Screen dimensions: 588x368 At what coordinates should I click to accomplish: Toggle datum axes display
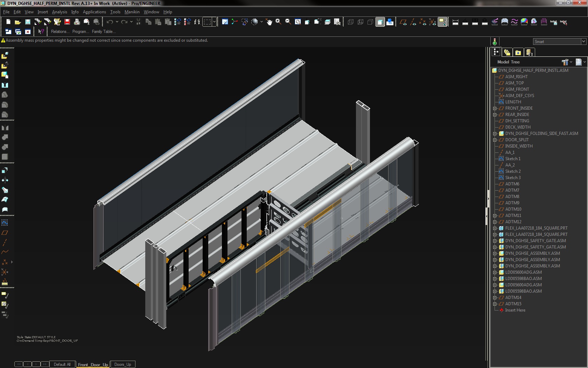[413, 22]
